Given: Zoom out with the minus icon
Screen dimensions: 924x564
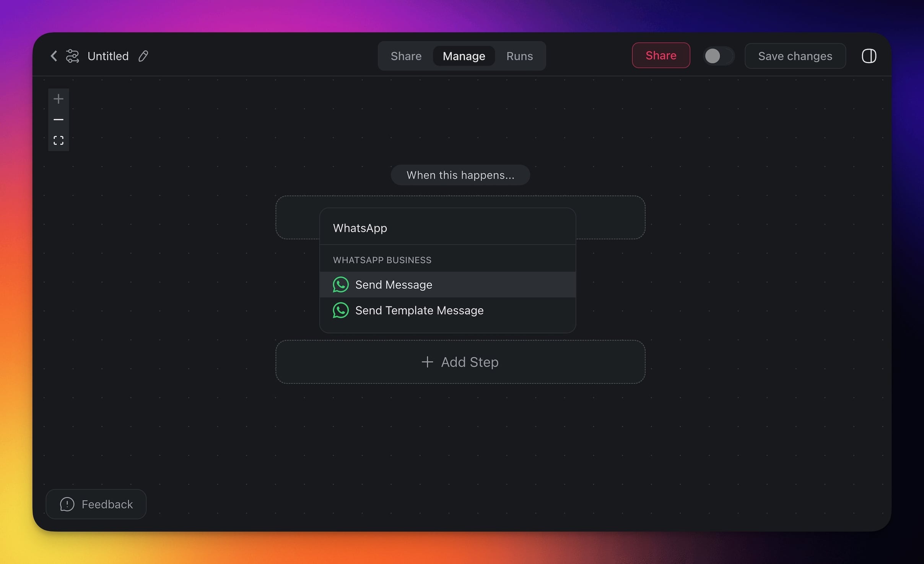Looking at the screenshot, I should [59, 120].
